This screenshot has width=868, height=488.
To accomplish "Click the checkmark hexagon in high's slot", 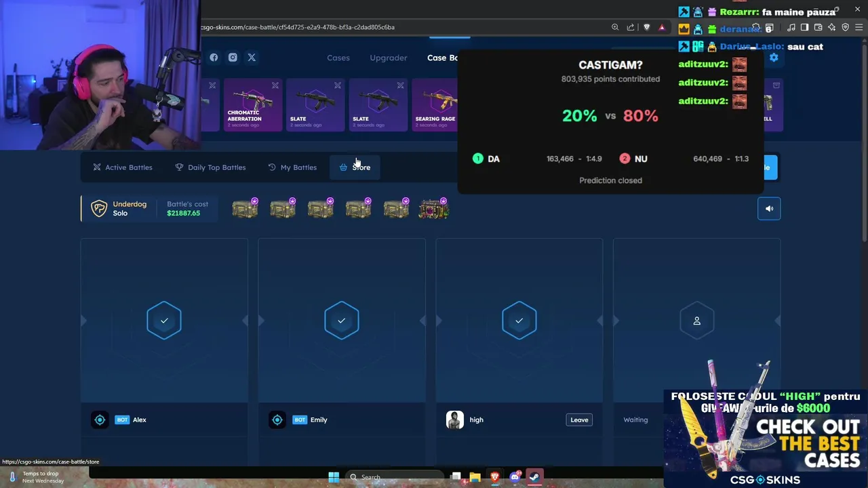I will (x=519, y=321).
